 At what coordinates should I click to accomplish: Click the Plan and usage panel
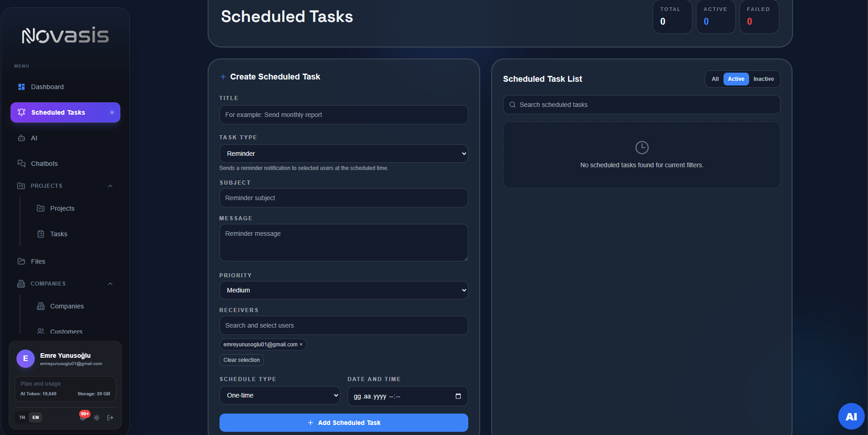coord(65,389)
